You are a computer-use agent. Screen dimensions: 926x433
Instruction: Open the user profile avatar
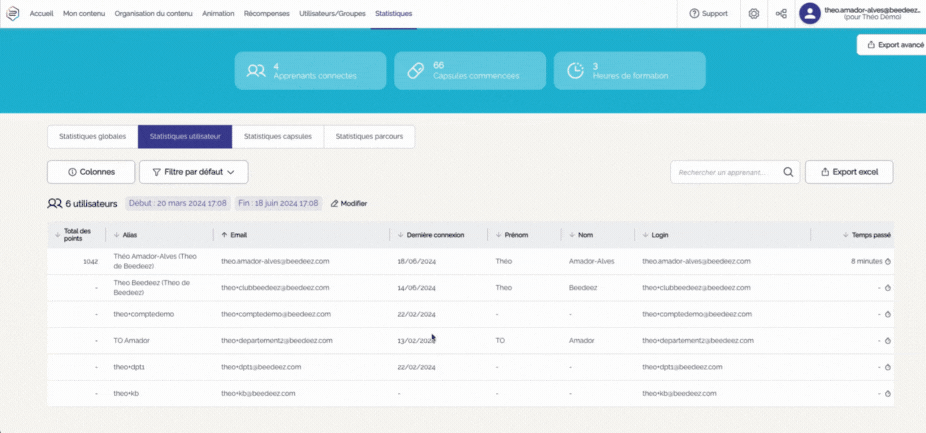pos(809,14)
